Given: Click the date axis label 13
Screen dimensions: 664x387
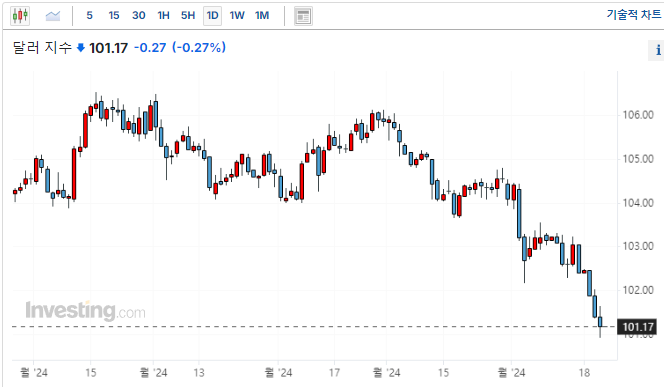Looking at the screenshot, I should point(199,373).
